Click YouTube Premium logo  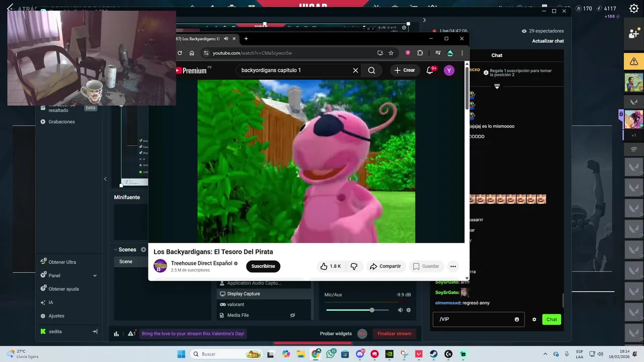(x=192, y=70)
